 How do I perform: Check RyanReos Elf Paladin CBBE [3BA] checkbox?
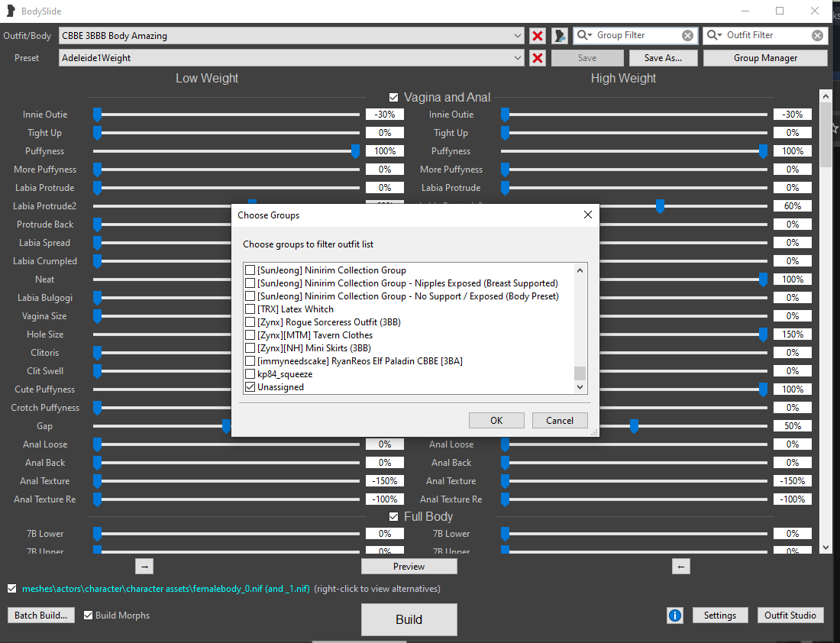[250, 360]
